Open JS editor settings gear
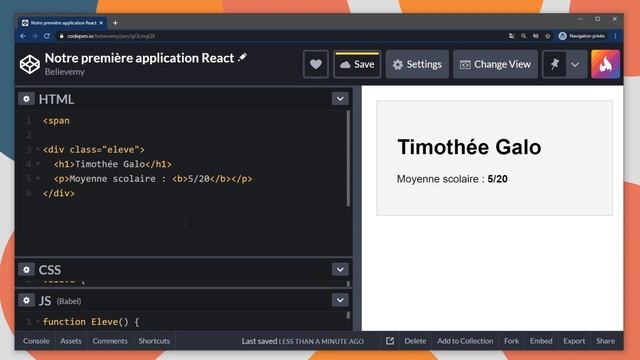This screenshot has height=360, width=640. pos(26,300)
